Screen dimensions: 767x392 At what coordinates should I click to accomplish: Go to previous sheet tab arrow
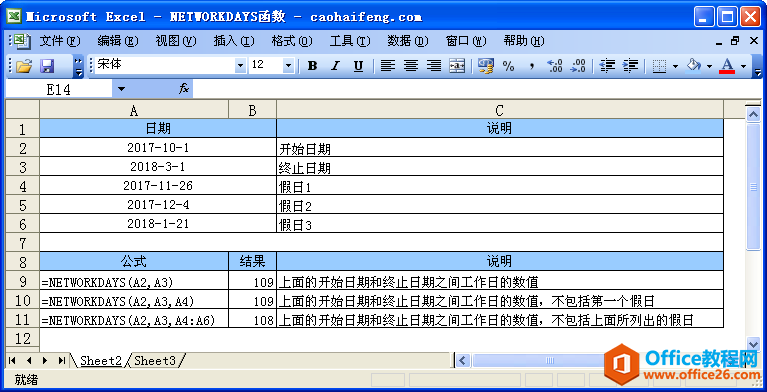click(x=28, y=361)
